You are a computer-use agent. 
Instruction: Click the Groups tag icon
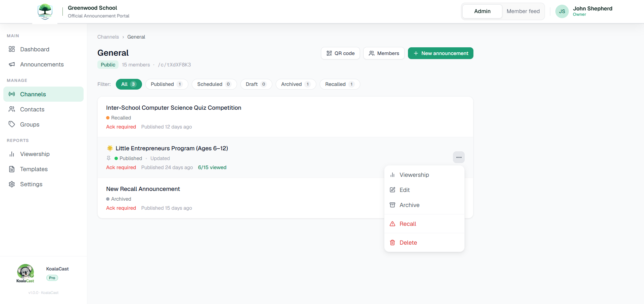click(x=12, y=124)
